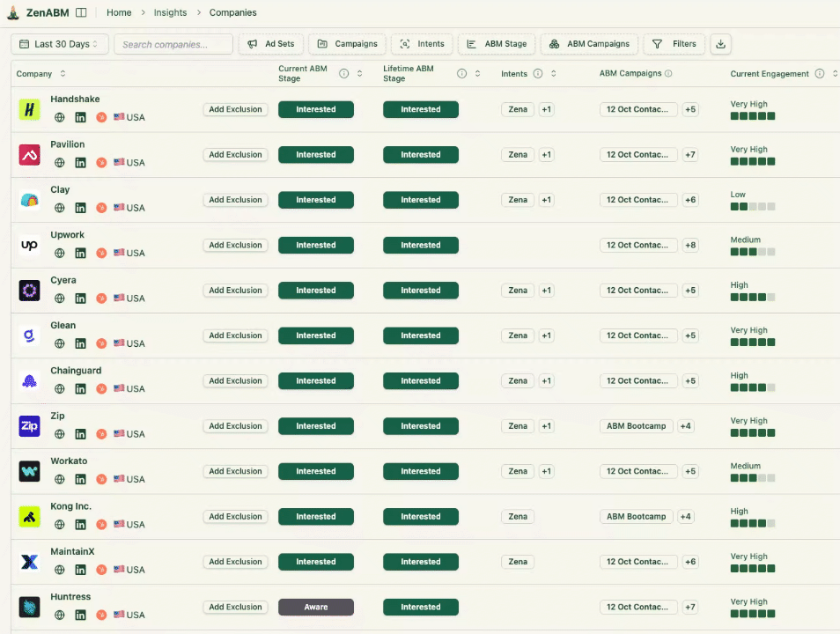Viewport: 840px width, 634px height.
Task: Go to Home in the breadcrumb
Action: [x=119, y=12]
